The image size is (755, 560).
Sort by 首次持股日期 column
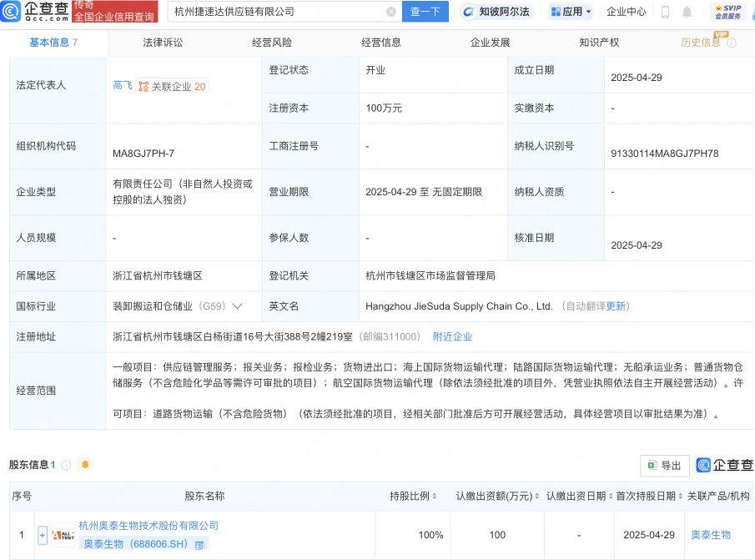pos(647,496)
